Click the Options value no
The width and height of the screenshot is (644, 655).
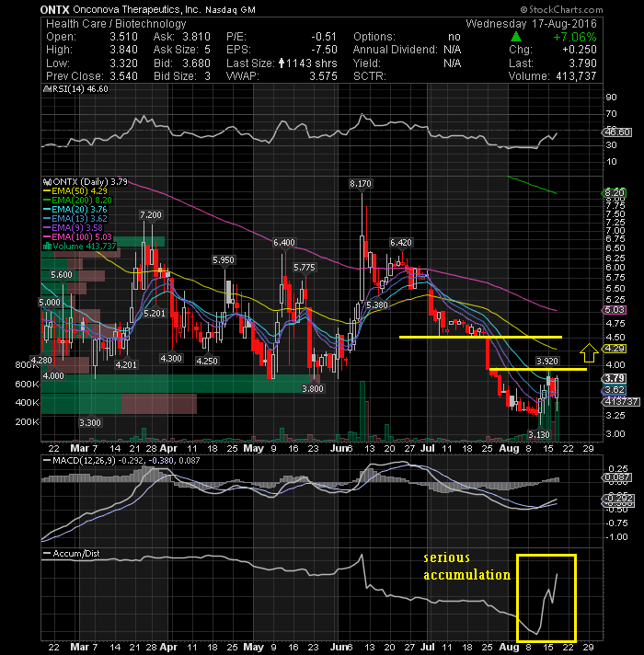coord(454,37)
